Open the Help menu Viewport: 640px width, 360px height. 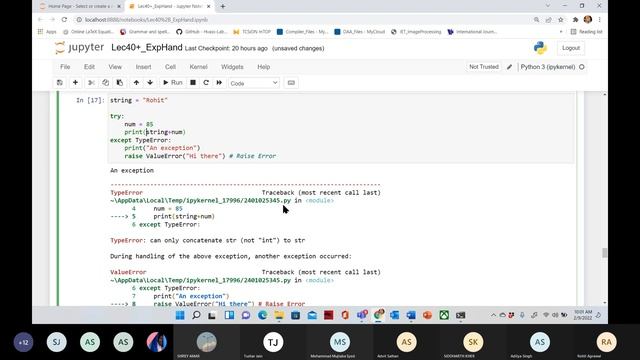pyautogui.click(x=264, y=67)
